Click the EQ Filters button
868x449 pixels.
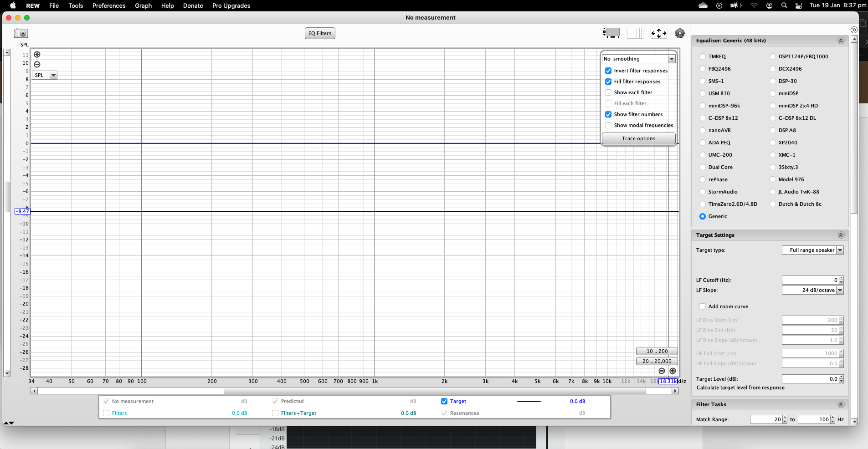(x=320, y=33)
